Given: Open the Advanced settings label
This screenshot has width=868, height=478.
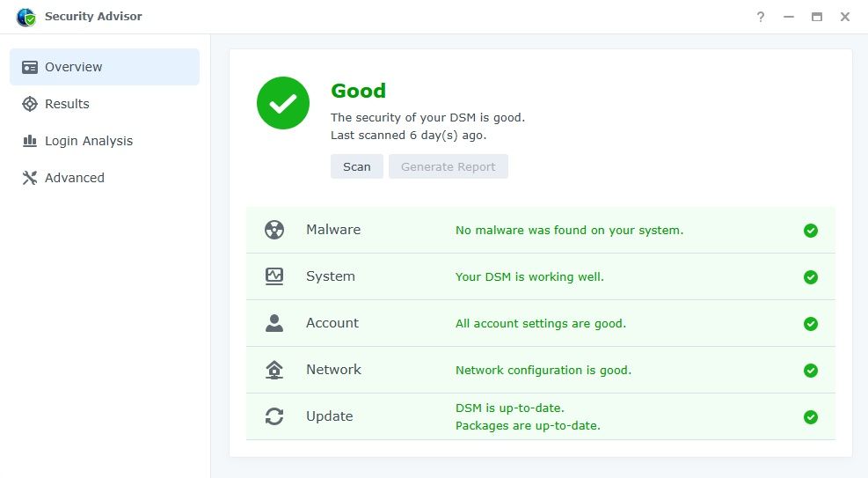Looking at the screenshot, I should [x=75, y=178].
